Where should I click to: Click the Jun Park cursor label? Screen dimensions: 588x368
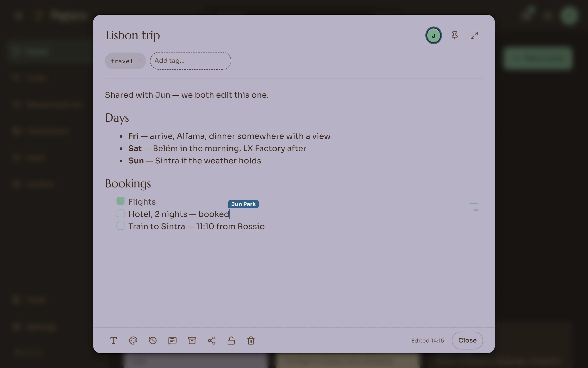point(244,204)
